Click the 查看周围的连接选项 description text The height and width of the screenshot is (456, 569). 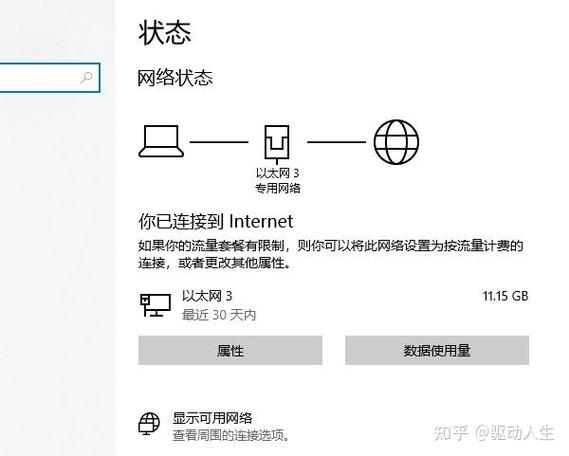(x=231, y=435)
